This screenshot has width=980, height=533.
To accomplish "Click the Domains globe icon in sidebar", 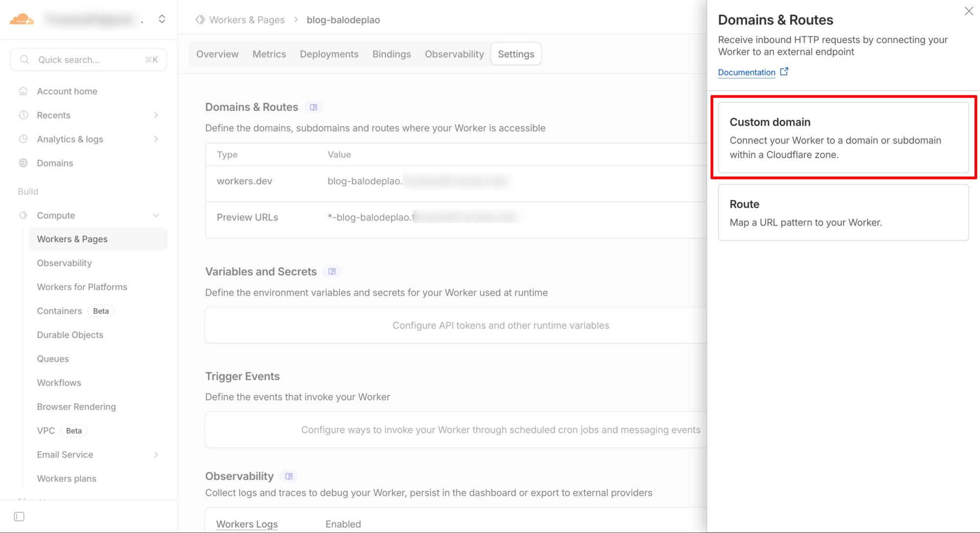I will (23, 163).
